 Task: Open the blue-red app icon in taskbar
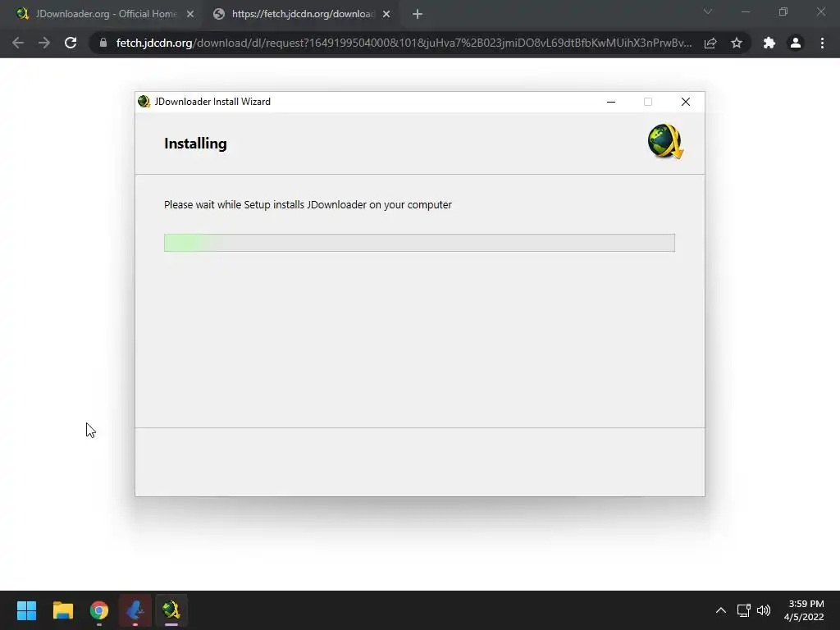[135, 610]
